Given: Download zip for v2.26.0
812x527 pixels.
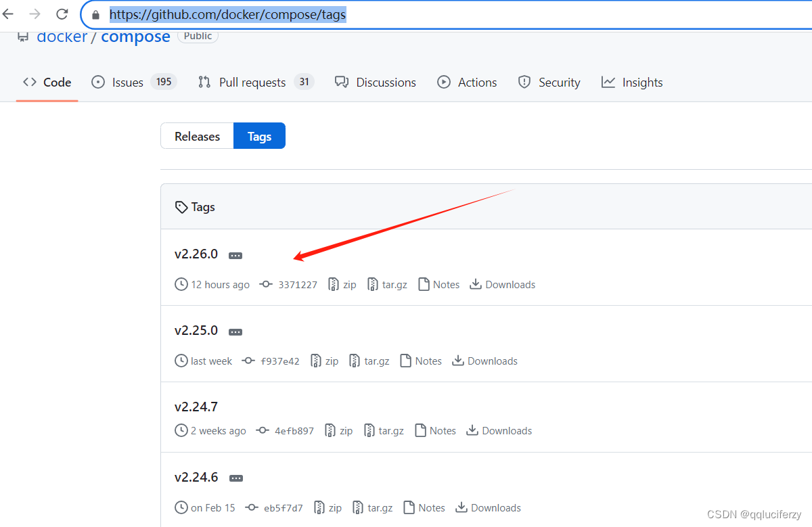Looking at the screenshot, I should pyautogui.click(x=342, y=285).
